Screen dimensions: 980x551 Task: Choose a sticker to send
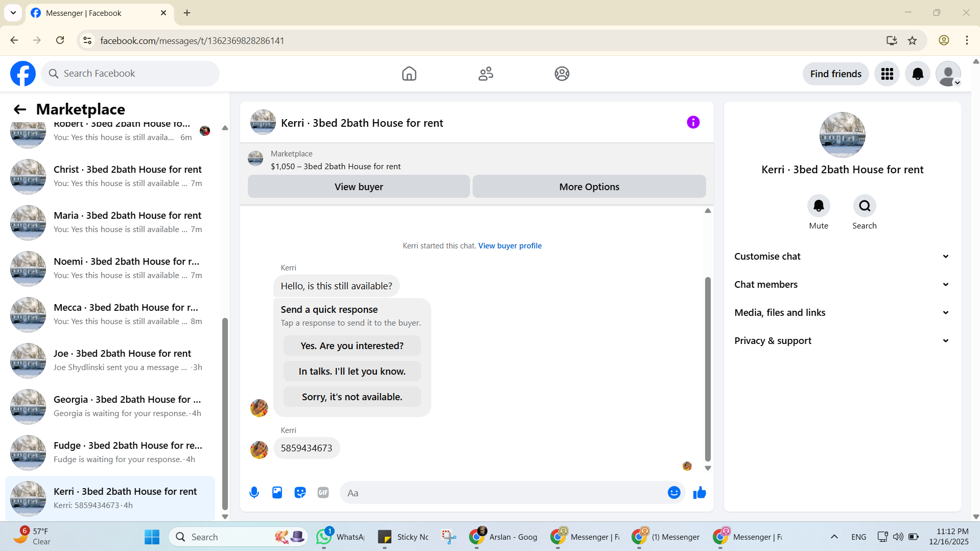[300, 493]
